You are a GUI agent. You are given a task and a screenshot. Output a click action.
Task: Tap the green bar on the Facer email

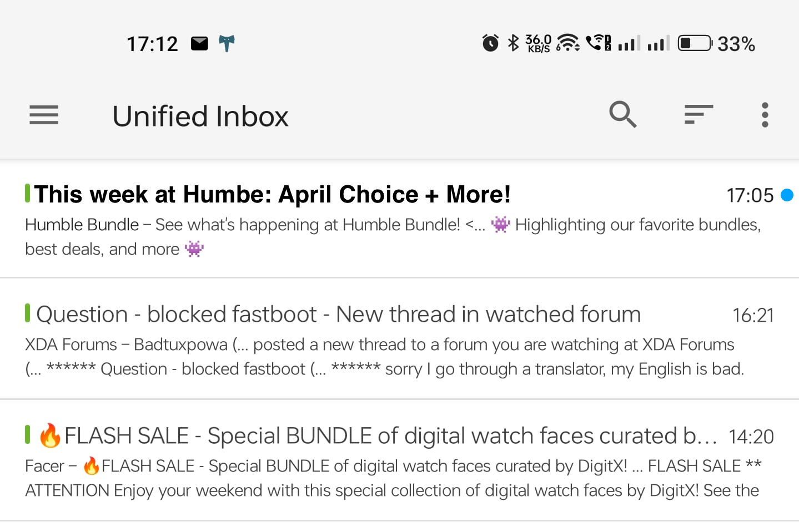[x=27, y=435]
